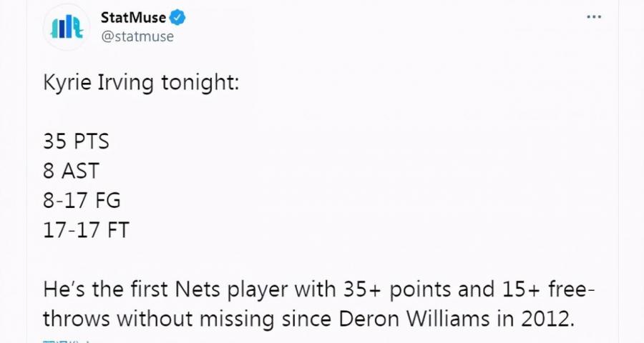Screen dimensions: 644x343
Task: Click the "8-17 FG" stat line
Action: pos(82,201)
